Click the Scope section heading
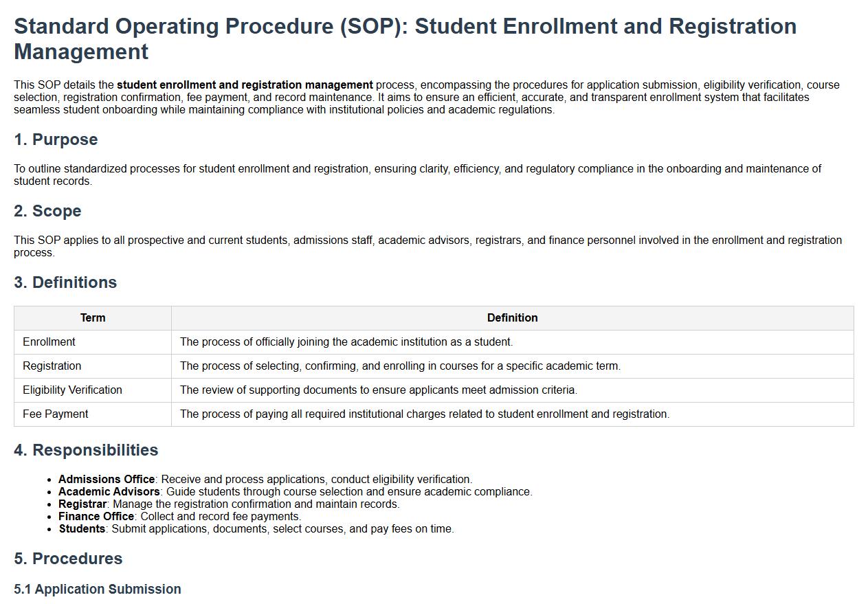 pyautogui.click(x=47, y=211)
